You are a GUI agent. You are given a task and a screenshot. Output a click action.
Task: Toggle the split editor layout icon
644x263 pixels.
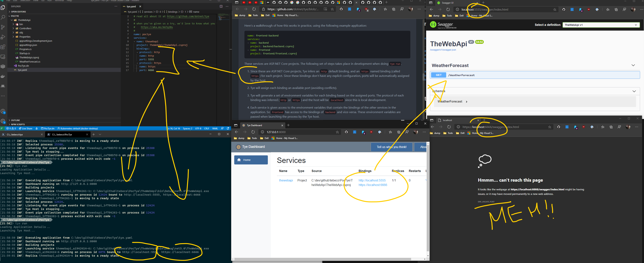[x=221, y=6]
